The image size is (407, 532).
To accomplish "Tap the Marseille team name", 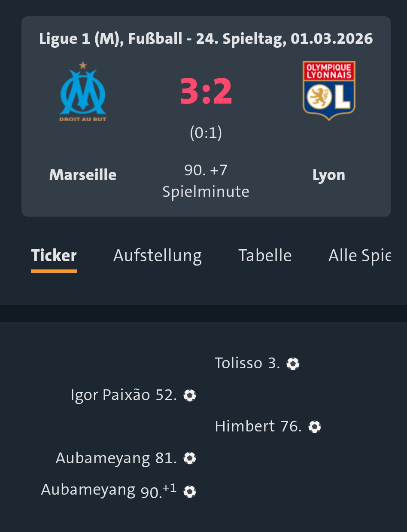I will tap(83, 175).
